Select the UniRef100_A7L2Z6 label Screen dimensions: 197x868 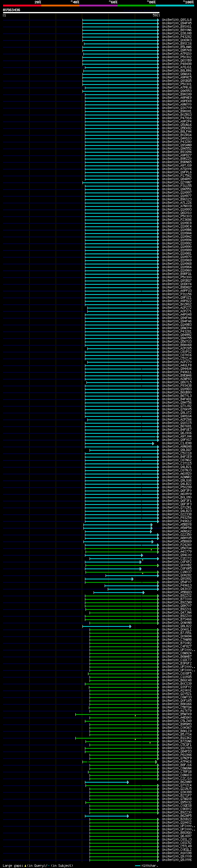177,203
